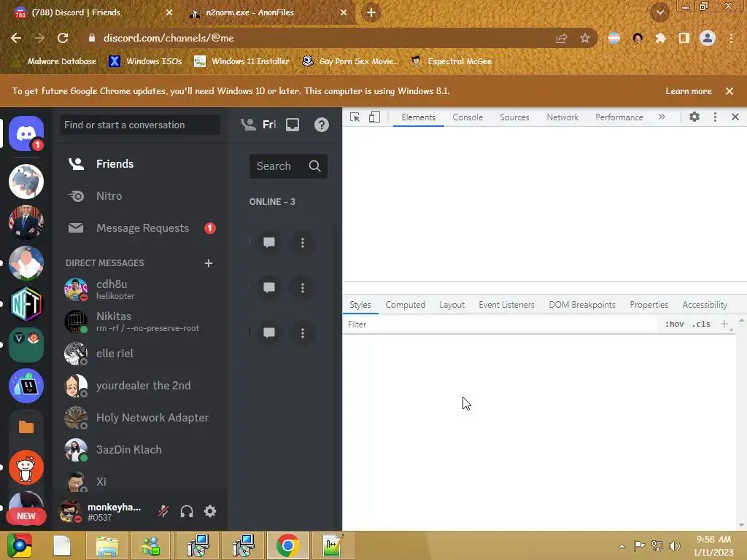Toggle DevTools device toolbar
The height and width of the screenshot is (560, 747).
374,117
